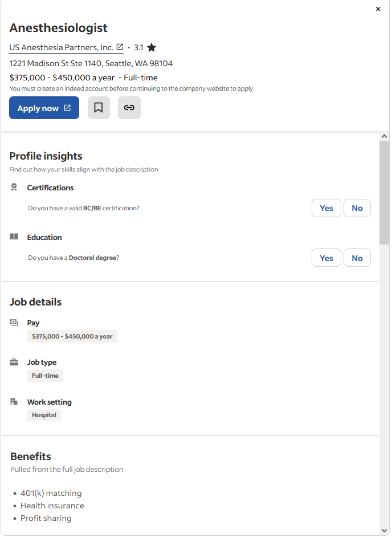Click the Work setting building icon
Screen dimensions: 392x542
pos(14,402)
